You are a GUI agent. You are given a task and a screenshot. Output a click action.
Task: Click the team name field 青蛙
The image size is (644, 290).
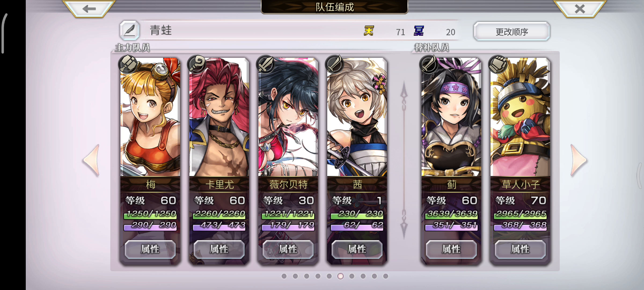[252, 30]
